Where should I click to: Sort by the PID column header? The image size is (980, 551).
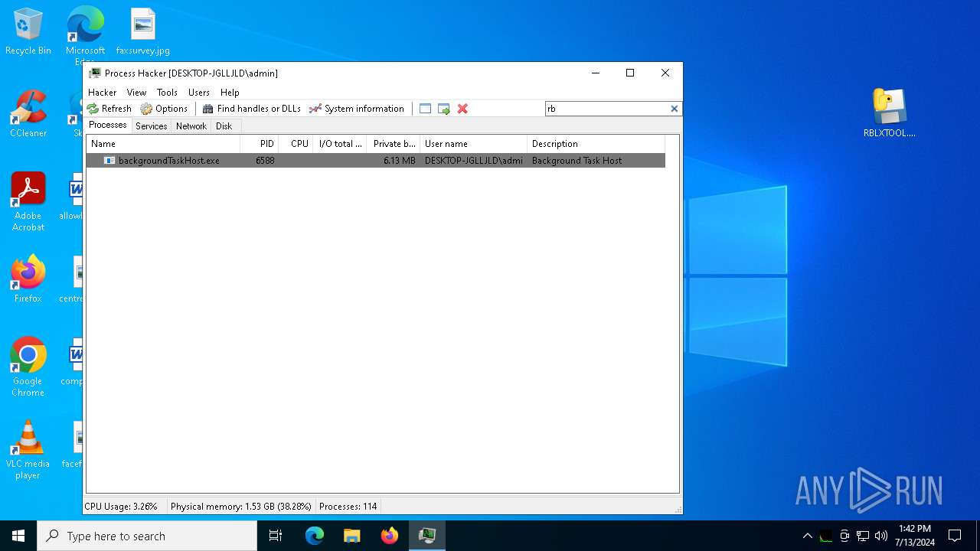259,144
